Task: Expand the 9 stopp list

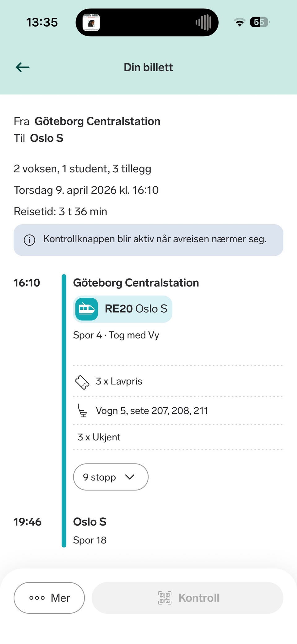Action: (110, 477)
